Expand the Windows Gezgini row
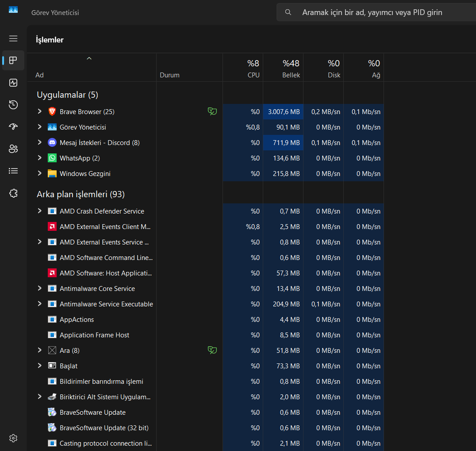This screenshot has width=476, height=451. pyautogui.click(x=39, y=173)
